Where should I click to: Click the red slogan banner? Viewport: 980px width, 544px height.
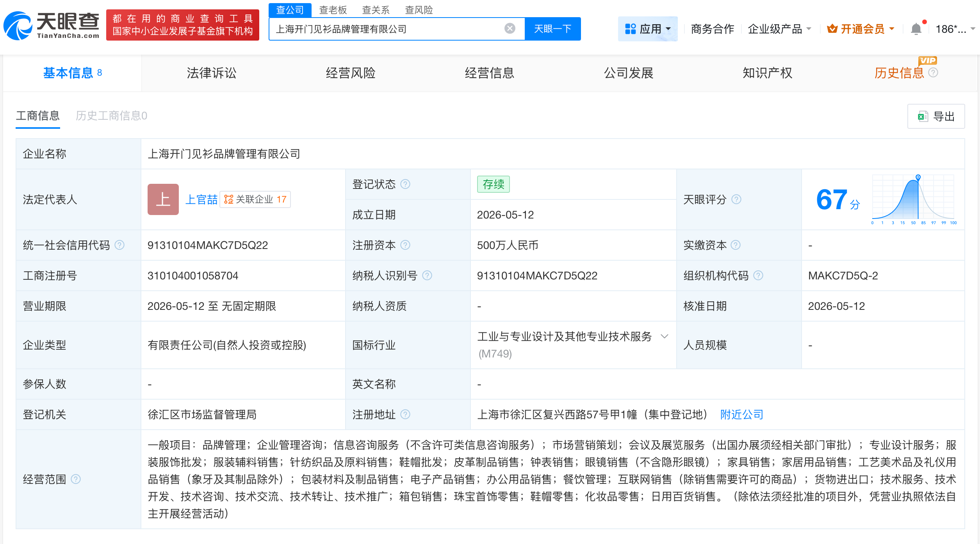click(x=183, y=25)
